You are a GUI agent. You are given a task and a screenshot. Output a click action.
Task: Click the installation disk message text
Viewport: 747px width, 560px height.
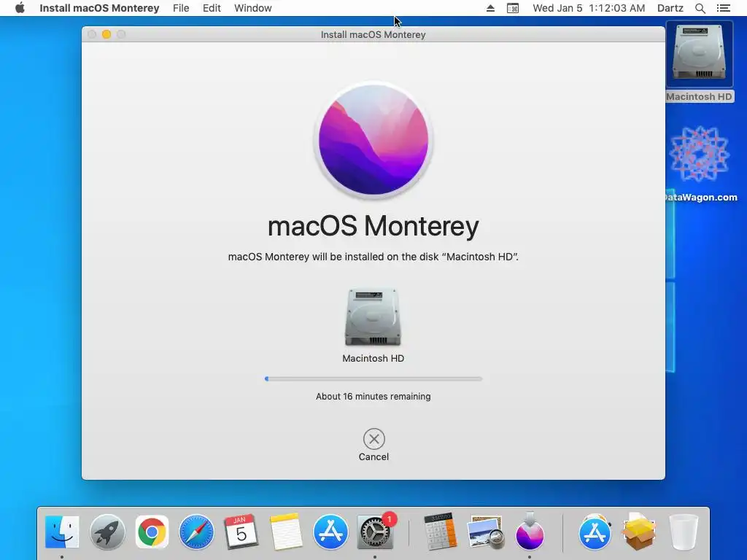[x=373, y=257]
